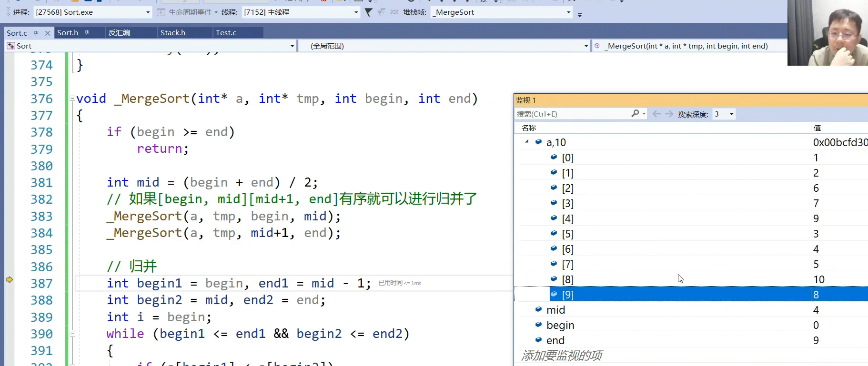Switch to the Sort.c tab
This screenshot has height=366, width=868.
point(17,33)
